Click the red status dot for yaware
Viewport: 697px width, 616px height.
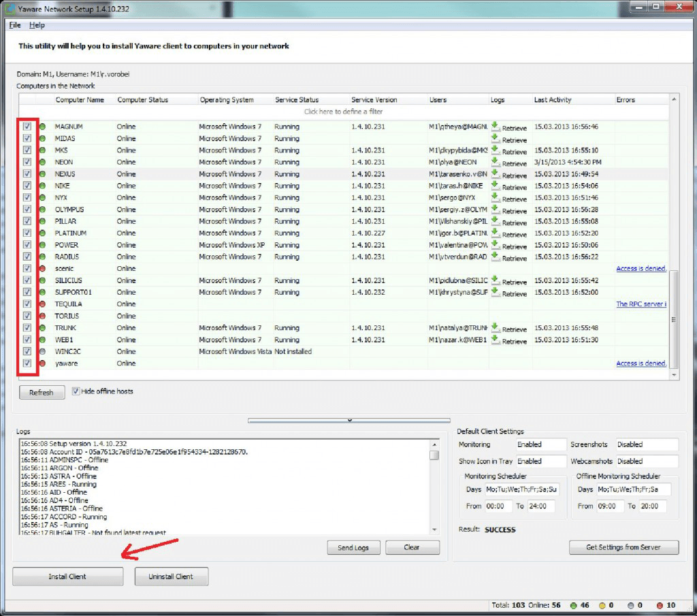[43, 363]
